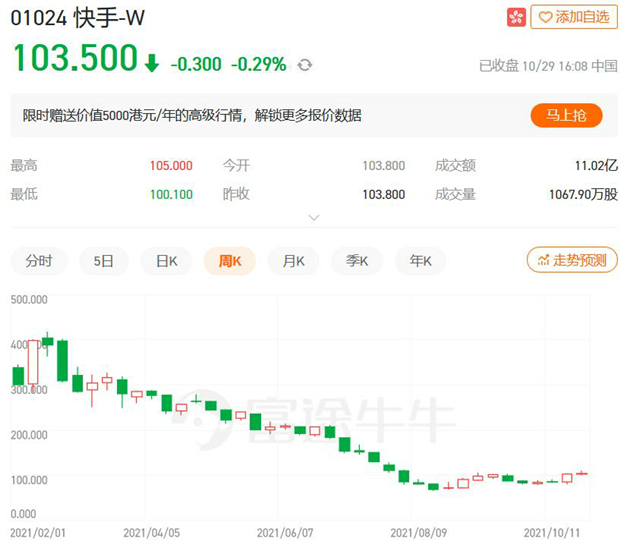Click the green down-arrow price indicator
Screen dimensions: 620x547
[x=152, y=63]
